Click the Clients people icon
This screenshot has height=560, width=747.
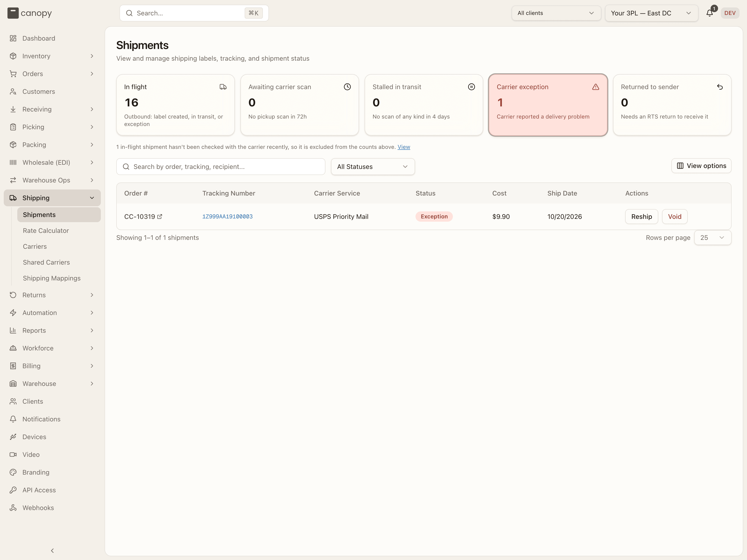point(13,401)
